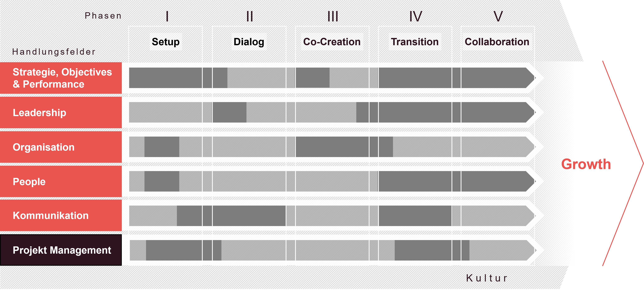
Task: Click Roman numeral IV above Transition
Action: coord(415,17)
